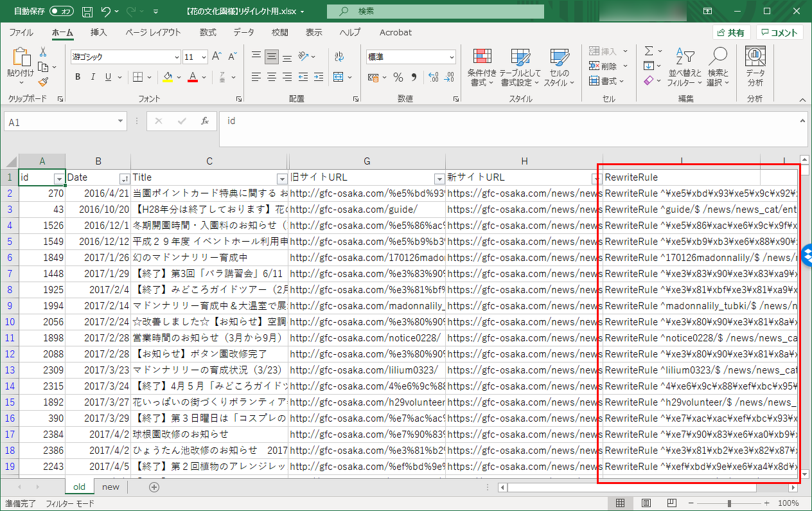Click the Format Painter brush icon

click(x=43, y=82)
